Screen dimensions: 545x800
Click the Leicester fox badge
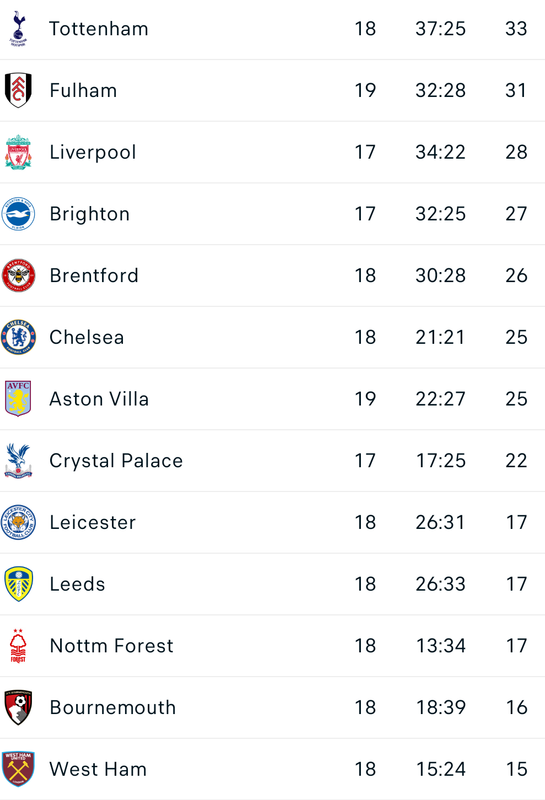coord(18,522)
